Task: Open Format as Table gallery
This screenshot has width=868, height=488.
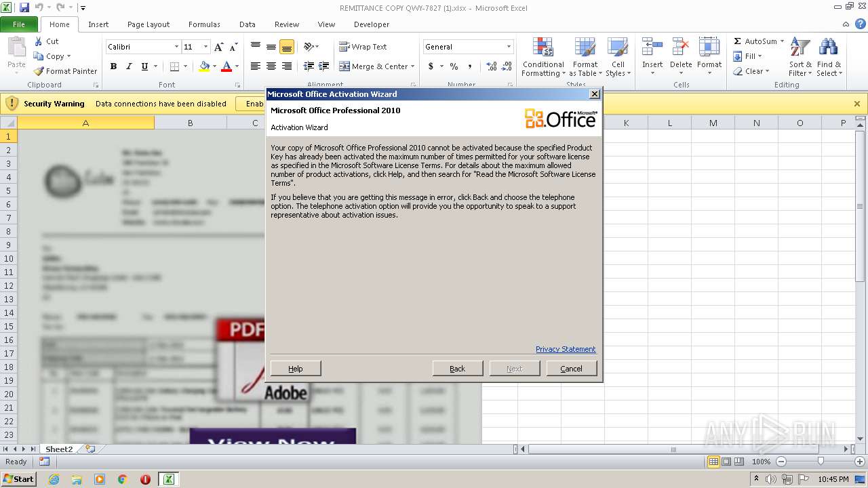Action: 585,58
